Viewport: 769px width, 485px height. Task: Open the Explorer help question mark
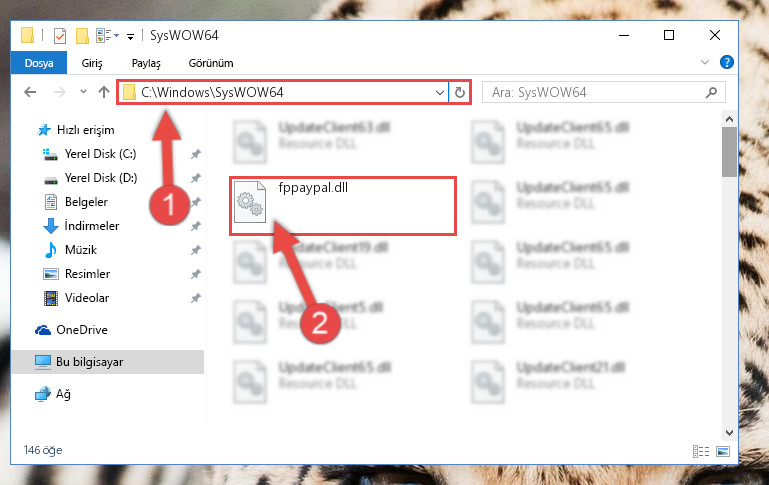pyautogui.click(x=726, y=62)
